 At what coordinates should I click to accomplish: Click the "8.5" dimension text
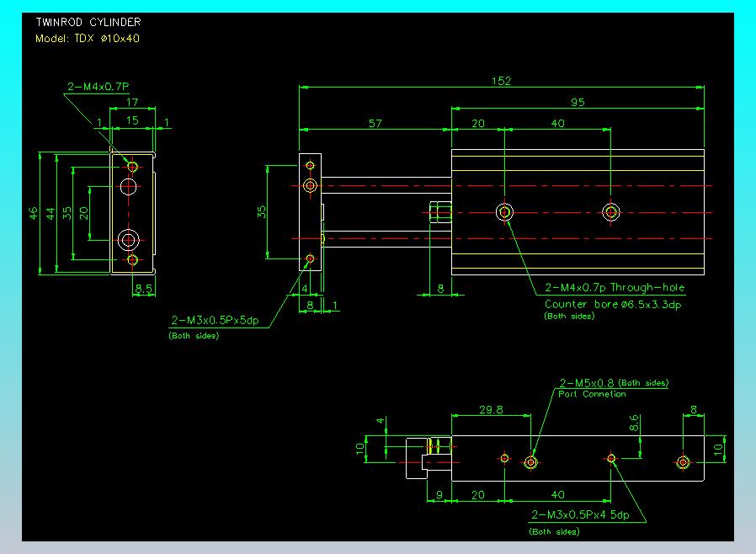tap(144, 288)
